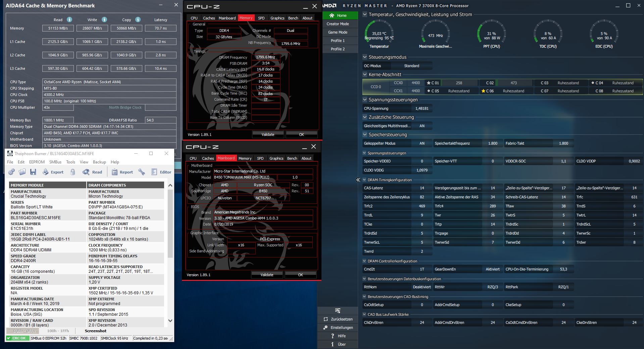Screen dimensions: 644x349
Task: Open the Editor from Thaiphoon Burner toolbar
Action: pyautogui.click(x=161, y=172)
